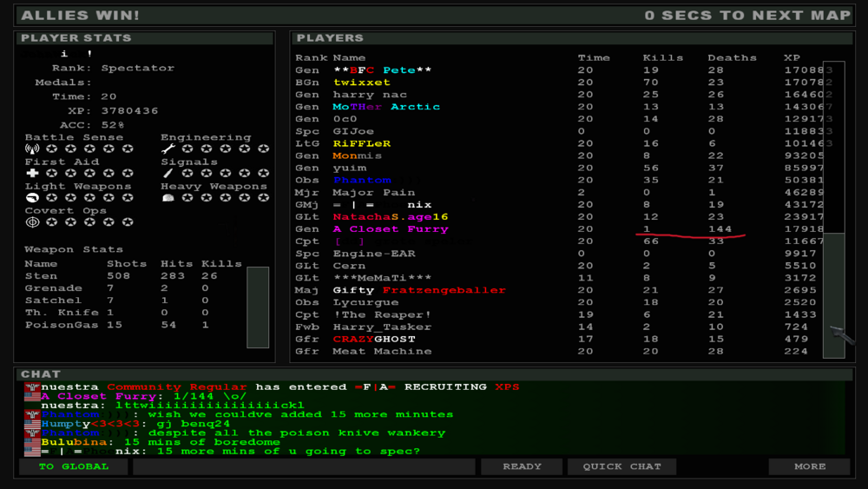Click the Time column header in Players

(x=594, y=57)
